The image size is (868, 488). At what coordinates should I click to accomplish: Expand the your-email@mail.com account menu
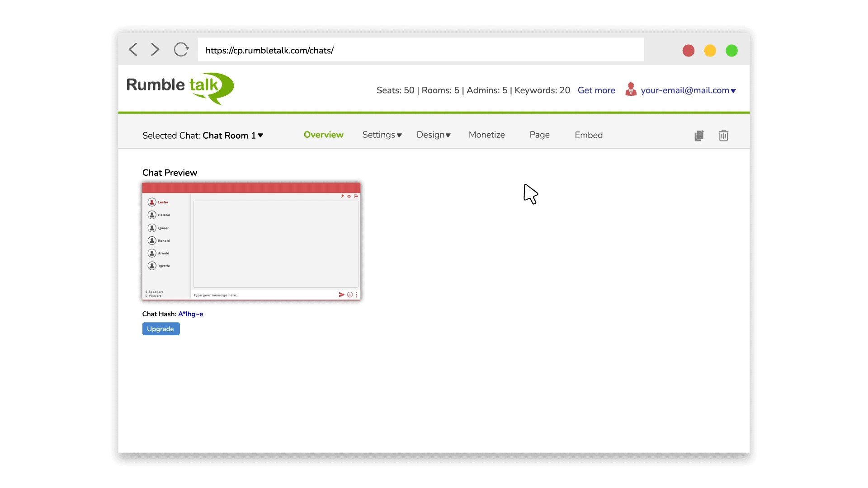[687, 90]
